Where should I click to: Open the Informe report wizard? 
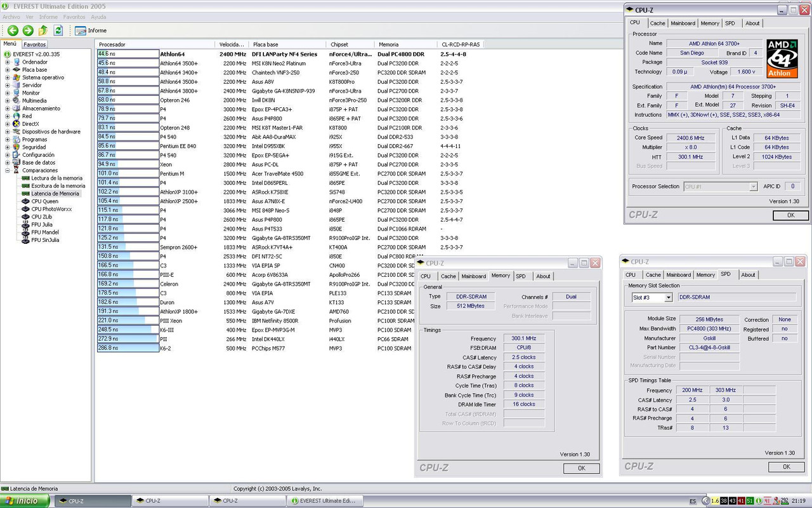[91, 30]
